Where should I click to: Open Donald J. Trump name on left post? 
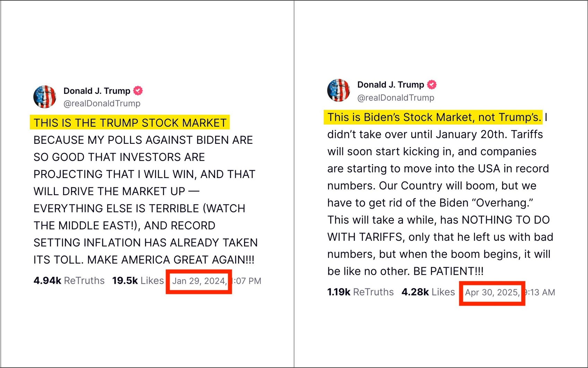pyautogui.click(x=97, y=91)
